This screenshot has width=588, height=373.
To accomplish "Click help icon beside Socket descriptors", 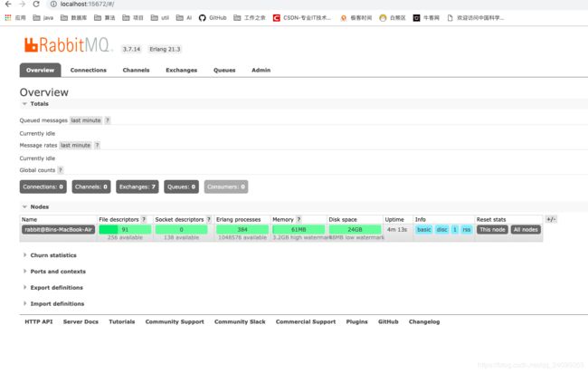I will pos(209,219).
